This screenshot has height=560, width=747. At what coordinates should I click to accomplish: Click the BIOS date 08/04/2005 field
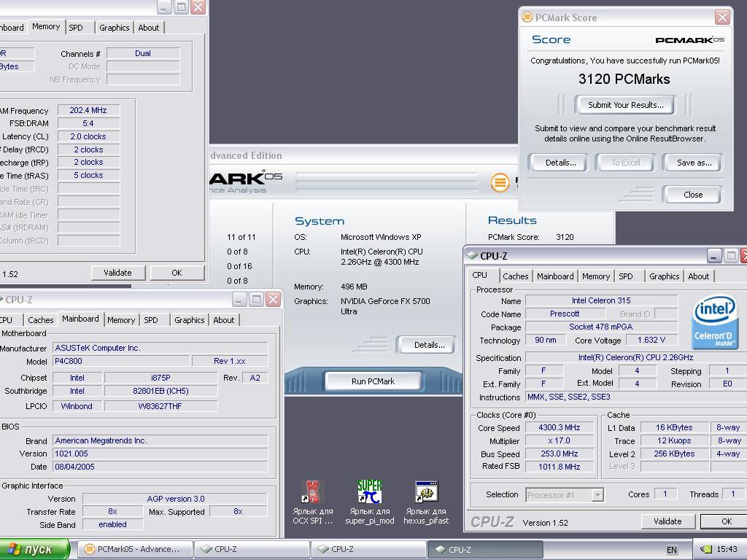click(x=160, y=467)
